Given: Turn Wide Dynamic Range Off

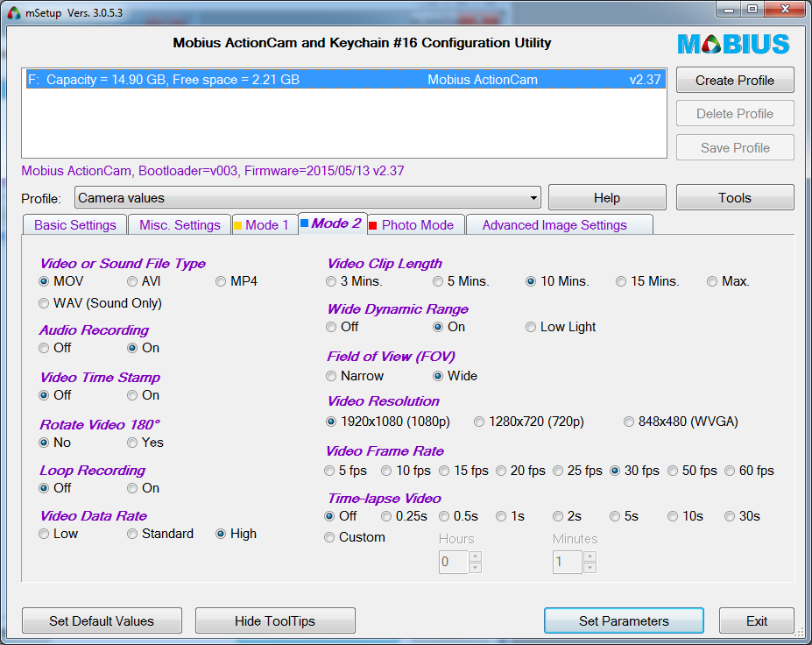Looking at the screenshot, I should pos(342,327).
